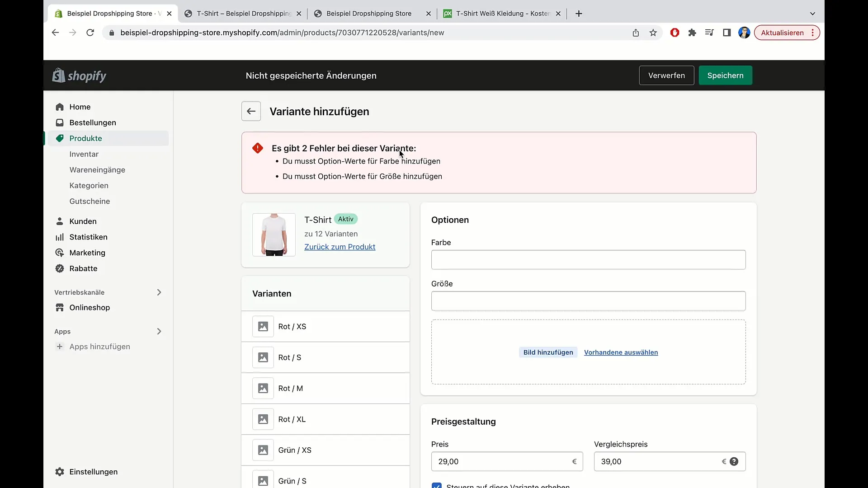Click the Vergleichspreis help question mark icon
Viewport: 868px width, 488px height.
click(734, 461)
